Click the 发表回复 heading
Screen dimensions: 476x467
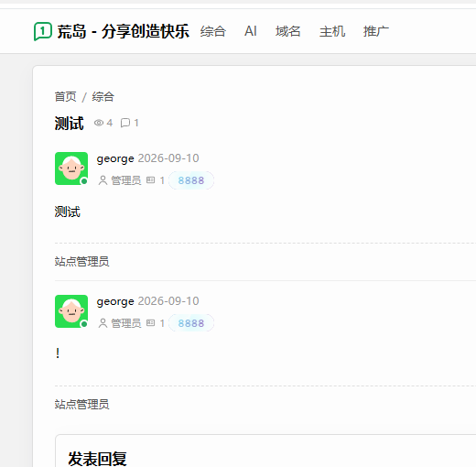97,459
